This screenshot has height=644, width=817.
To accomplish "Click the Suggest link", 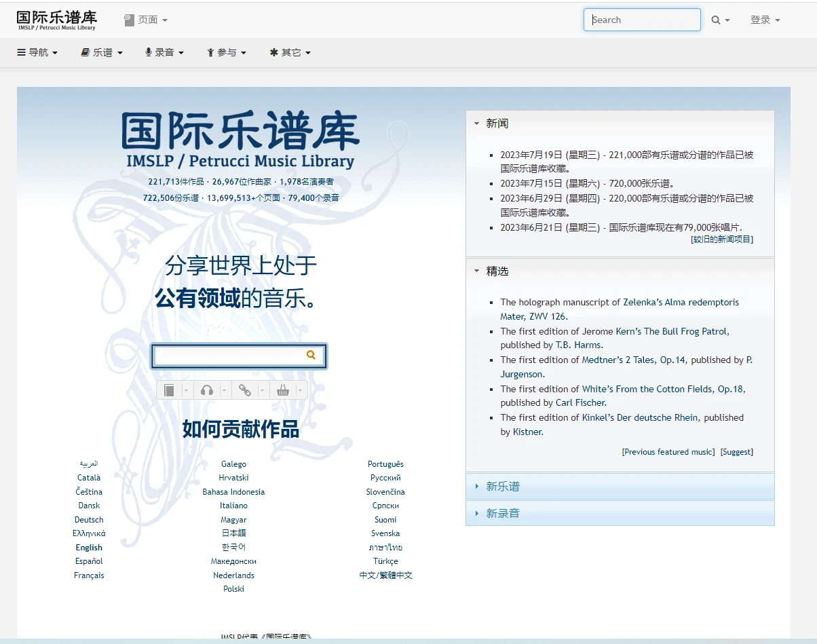I will point(737,452).
